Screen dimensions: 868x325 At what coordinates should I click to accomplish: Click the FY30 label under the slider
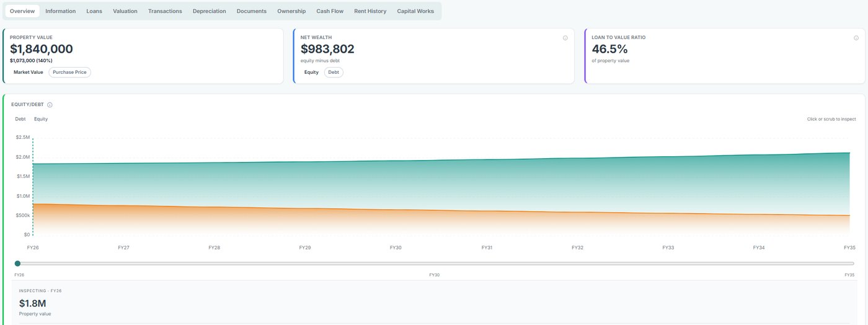click(x=434, y=275)
